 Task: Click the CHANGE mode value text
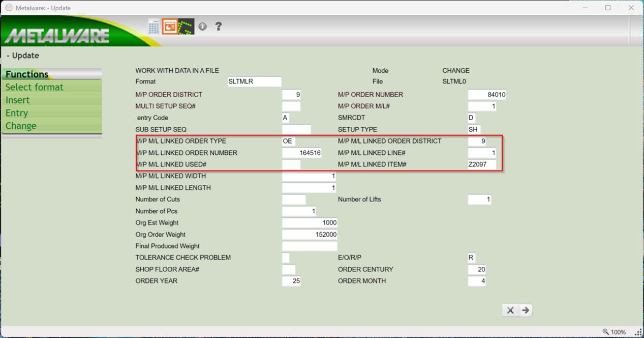coord(456,71)
